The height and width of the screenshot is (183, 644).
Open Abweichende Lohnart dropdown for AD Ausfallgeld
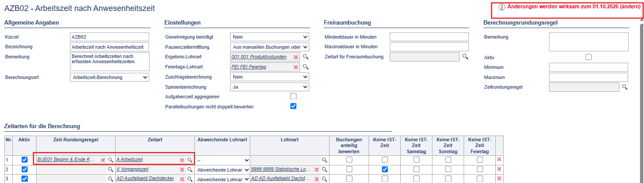pyautogui.click(x=223, y=179)
